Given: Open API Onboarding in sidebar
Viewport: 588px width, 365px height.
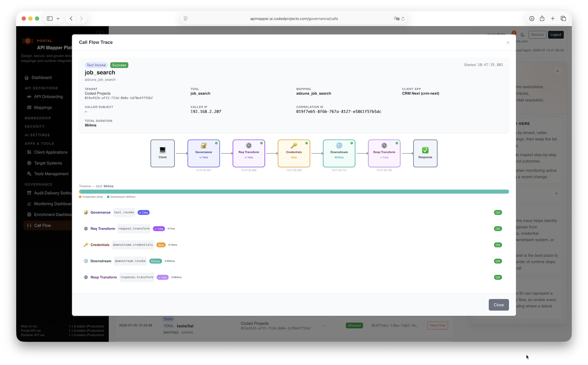Looking at the screenshot, I should click(48, 97).
